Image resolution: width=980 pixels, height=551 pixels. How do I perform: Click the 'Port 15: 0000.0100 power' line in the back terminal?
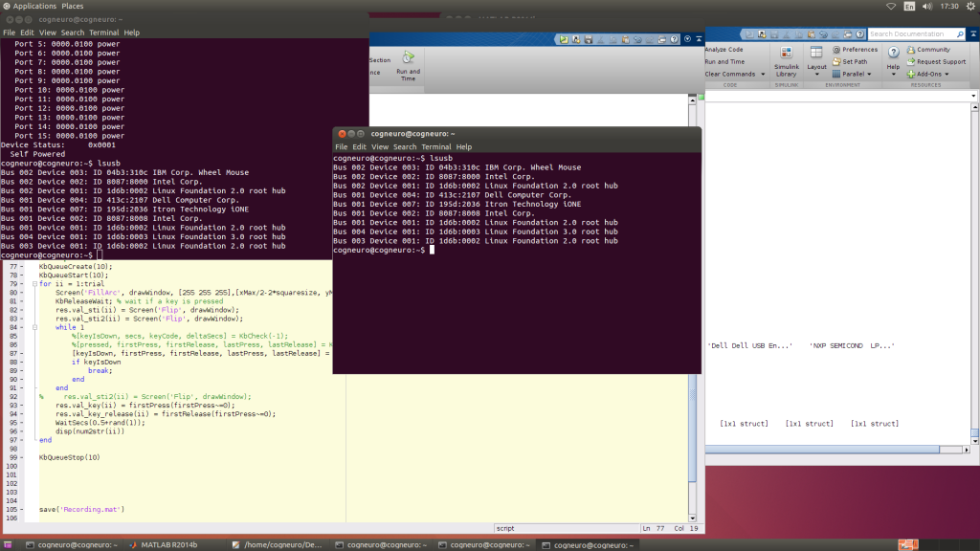pos(69,136)
